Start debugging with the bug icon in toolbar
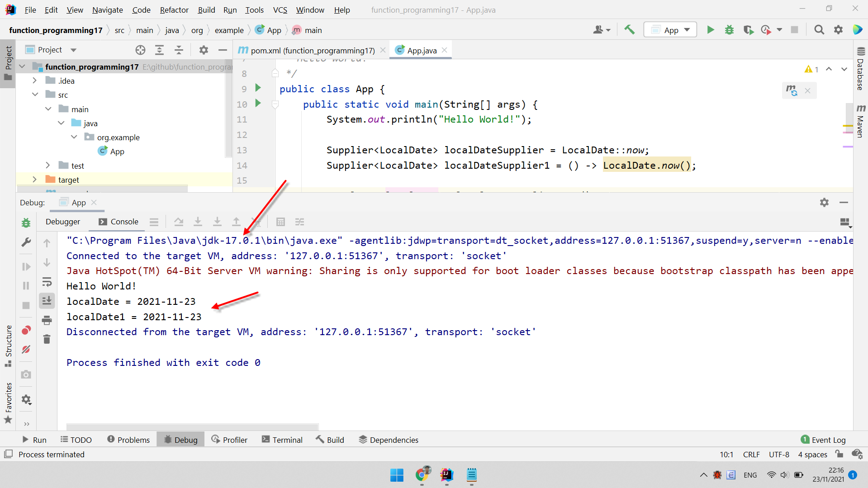The image size is (868, 488). click(x=729, y=30)
